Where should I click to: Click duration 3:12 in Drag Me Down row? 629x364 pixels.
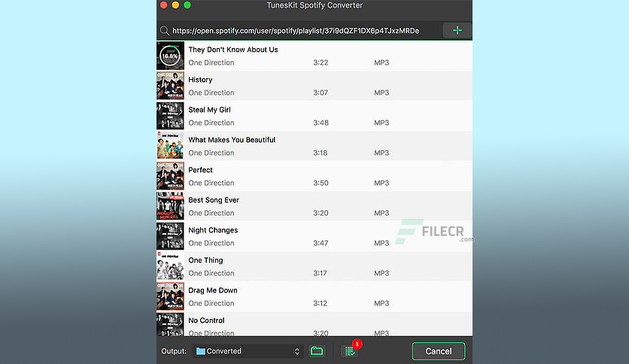(320, 303)
